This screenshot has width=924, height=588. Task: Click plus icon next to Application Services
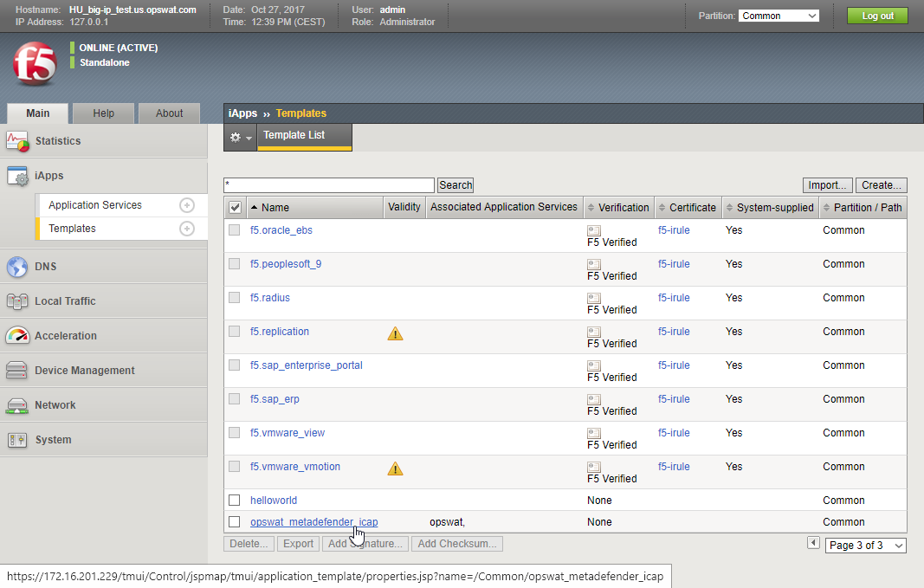pos(187,205)
